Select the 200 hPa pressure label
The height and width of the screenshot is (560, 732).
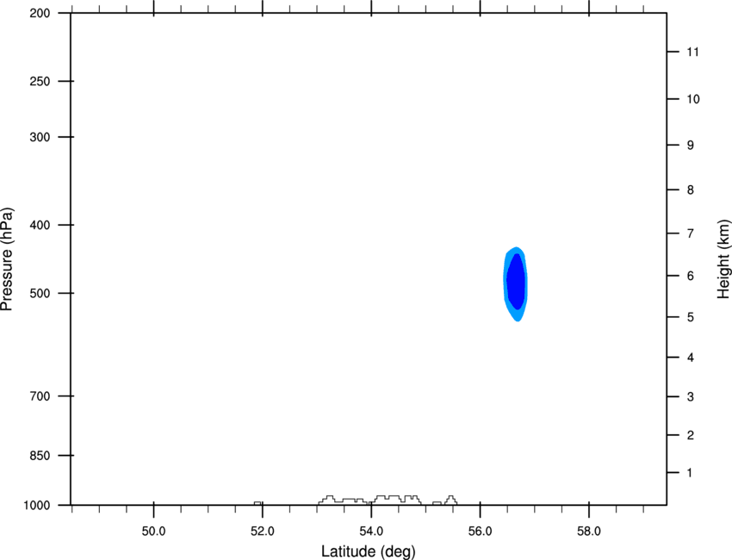point(40,13)
